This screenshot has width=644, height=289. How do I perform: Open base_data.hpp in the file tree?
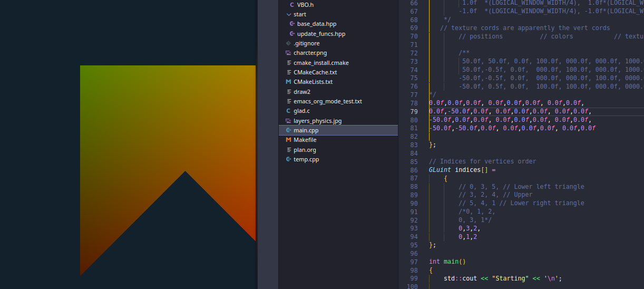click(x=316, y=24)
